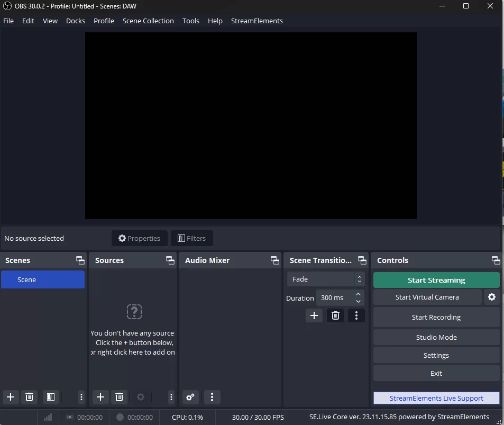This screenshot has width=504, height=425.
Task: Click the Filters button in source toolbar
Action: coord(192,238)
